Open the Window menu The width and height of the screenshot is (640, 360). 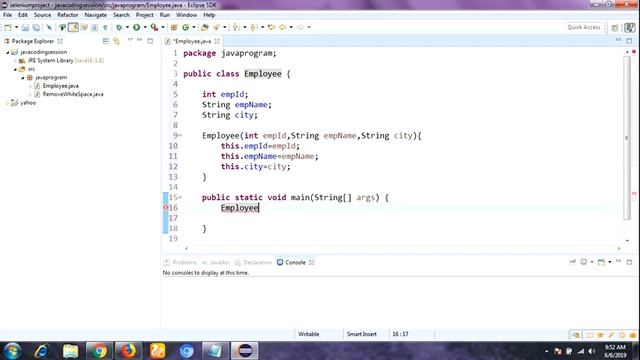click(x=187, y=15)
